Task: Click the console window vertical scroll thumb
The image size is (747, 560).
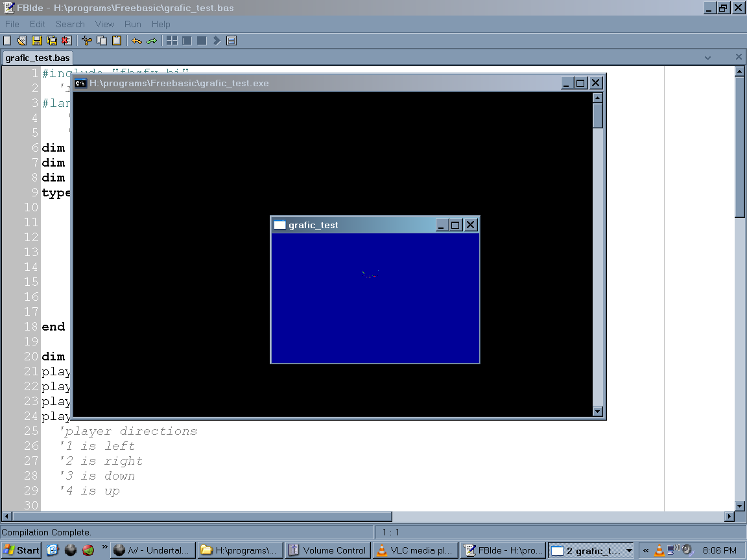Action: pos(598,115)
